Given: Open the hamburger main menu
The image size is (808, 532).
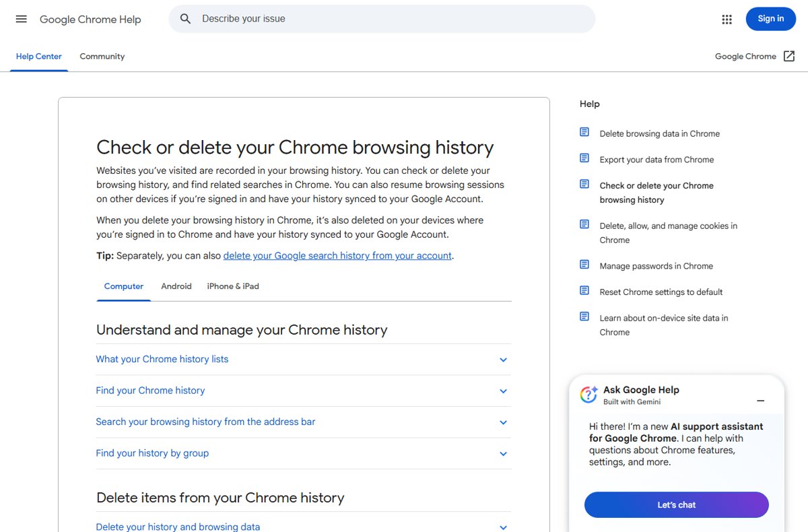Looking at the screenshot, I should 22,19.
